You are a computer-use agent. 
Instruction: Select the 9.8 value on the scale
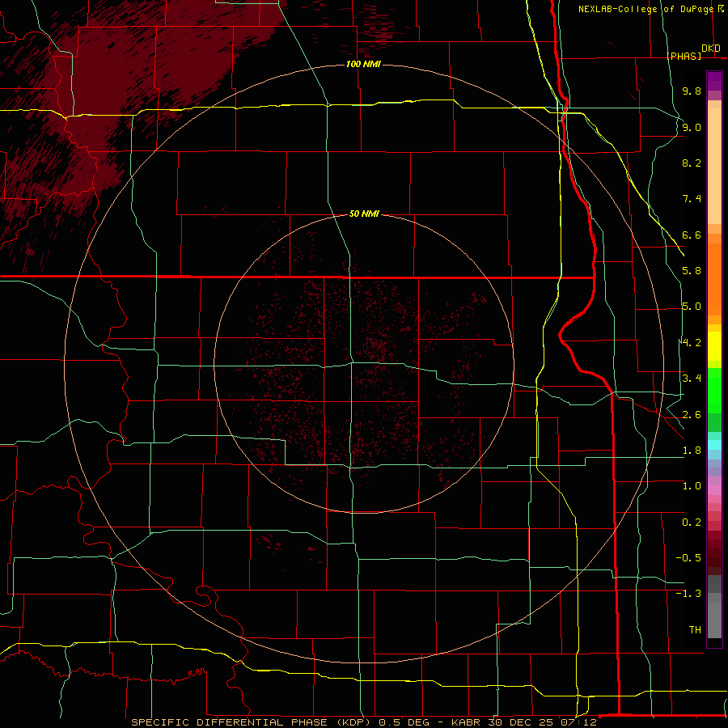[692, 91]
